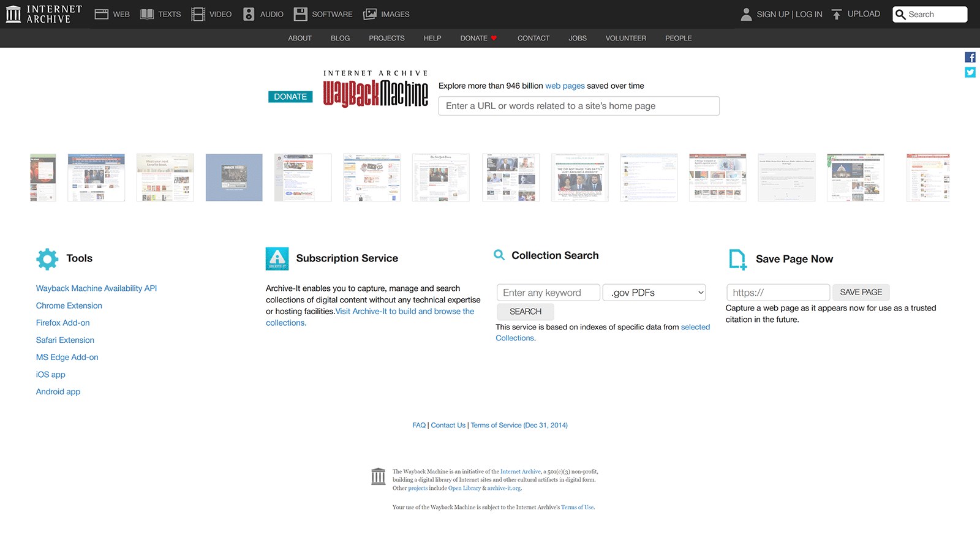Image resolution: width=980 pixels, height=551 pixels.
Task: Select the TEXTS section icon
Action: pyautogui.click(x=147, y=13)
